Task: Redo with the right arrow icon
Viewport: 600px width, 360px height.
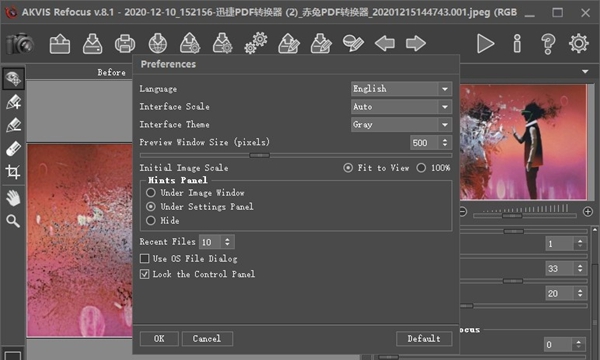Action: point(416,43)
